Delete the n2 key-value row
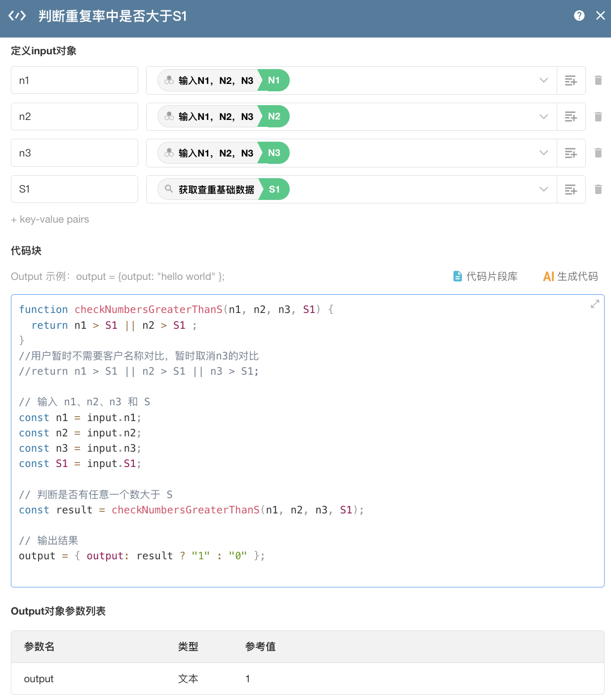Viewport: 611px width, 700px height. [x=598, y=117]
